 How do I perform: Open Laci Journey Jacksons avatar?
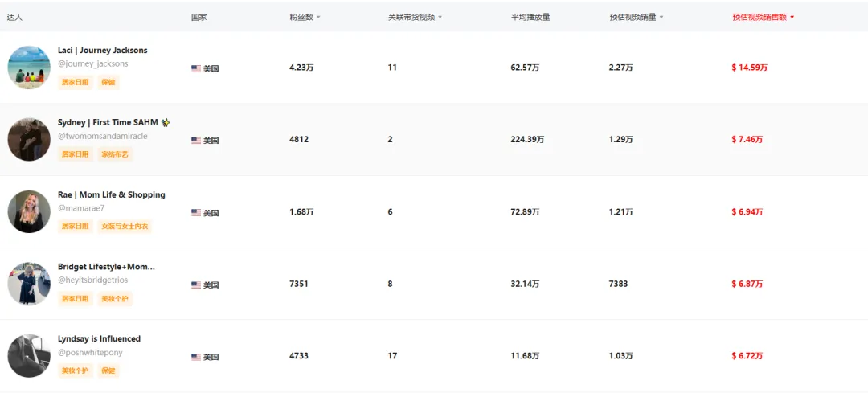tap(29, 67)
